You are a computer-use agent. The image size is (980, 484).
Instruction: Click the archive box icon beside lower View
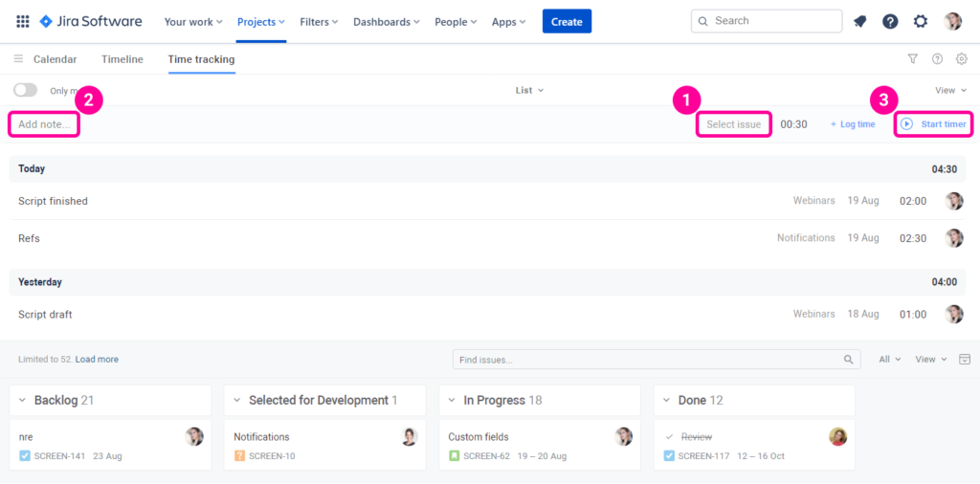(x=965, y=359)
